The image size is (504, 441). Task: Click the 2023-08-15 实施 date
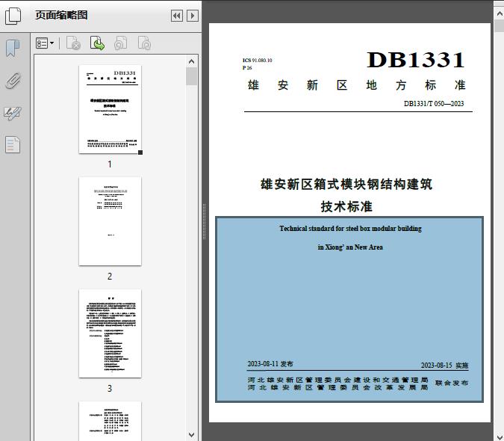[x=444, y=366]
